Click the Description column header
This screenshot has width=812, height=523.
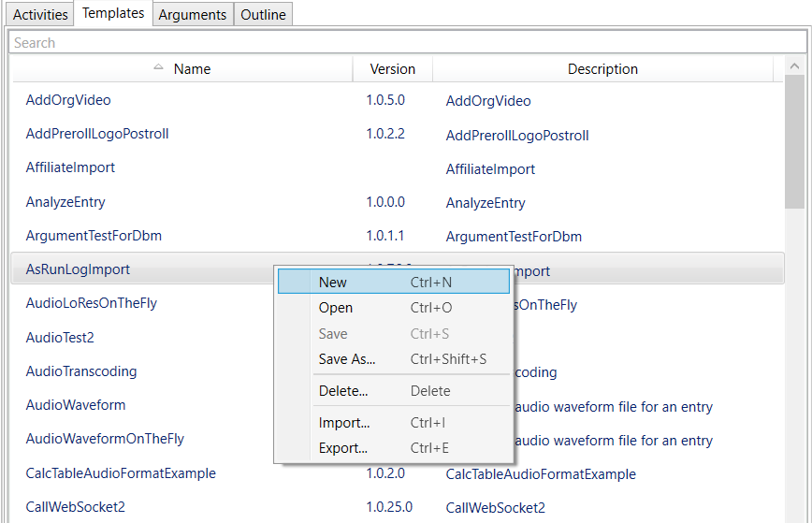click(602, 69)
